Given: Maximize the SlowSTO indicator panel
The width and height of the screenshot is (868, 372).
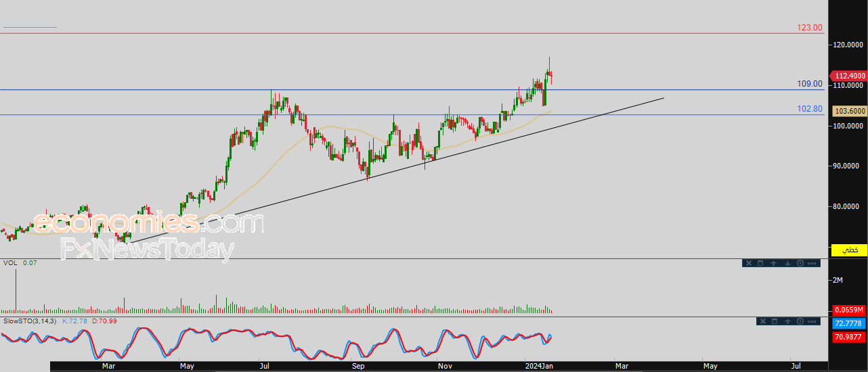Looking at the screenshot, I should point(775,321).
